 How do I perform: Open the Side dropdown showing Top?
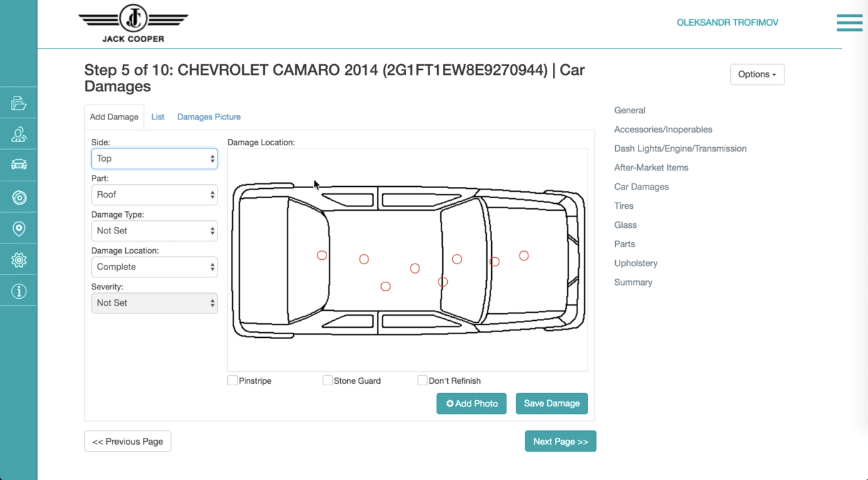click(154, 159)
